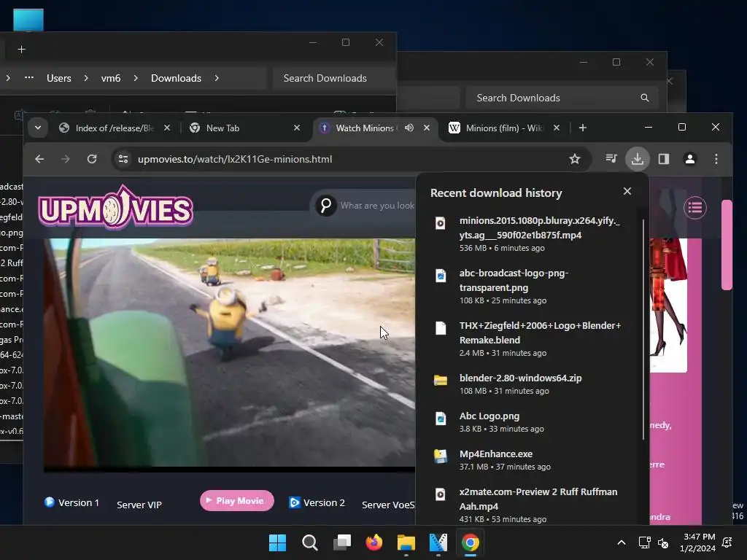
Task: Click search magnifier in rear Explorer window
Action: click(x=645, y=98)
